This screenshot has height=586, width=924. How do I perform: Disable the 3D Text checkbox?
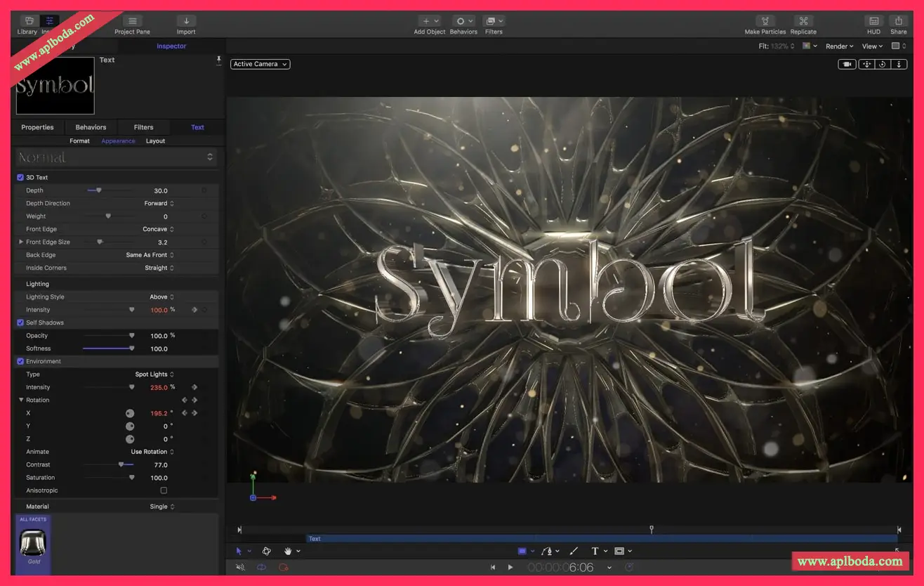tap(20, 178)
